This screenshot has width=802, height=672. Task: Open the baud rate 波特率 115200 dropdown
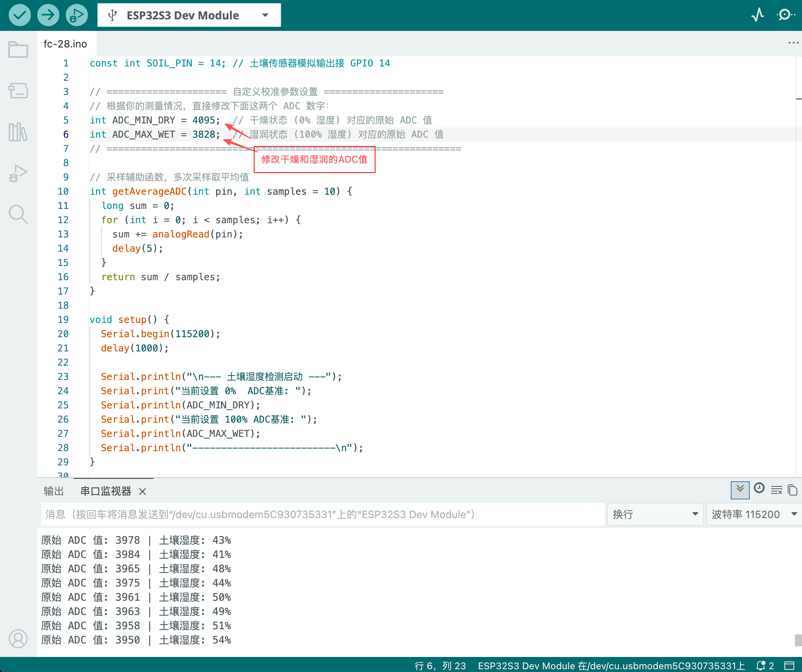tap(754, 514)
